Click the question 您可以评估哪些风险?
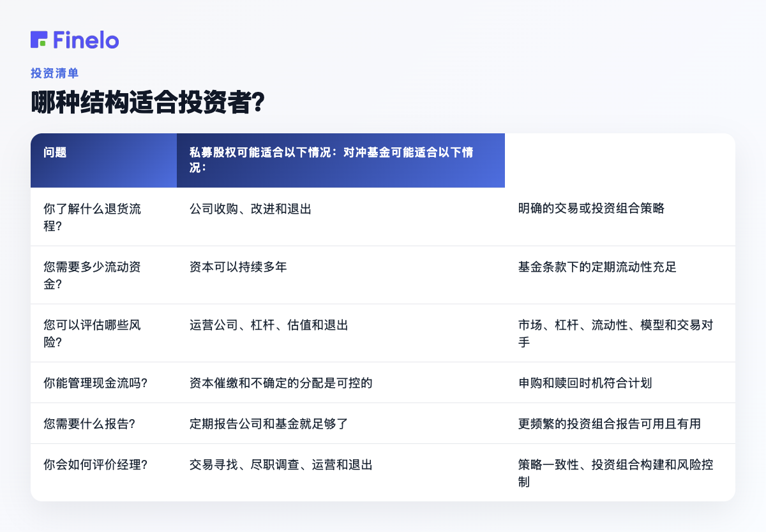 [93, 333]
